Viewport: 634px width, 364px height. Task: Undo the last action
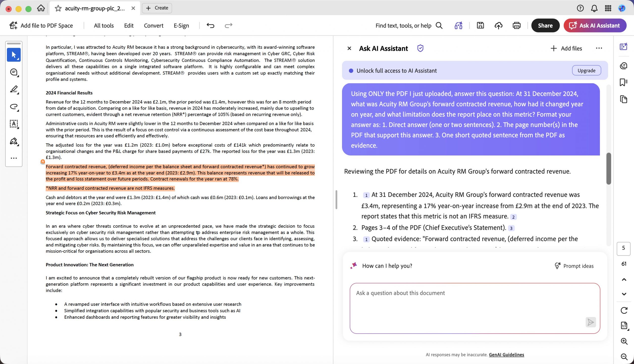click(x=211, y=26)
